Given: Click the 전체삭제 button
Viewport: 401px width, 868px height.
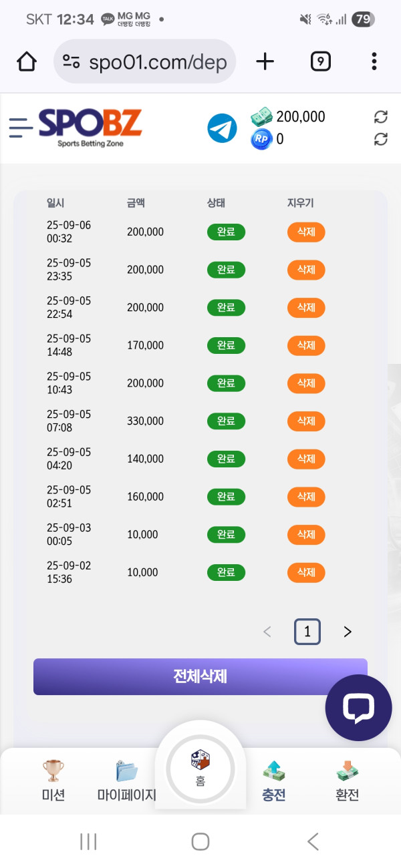Looking at the screenshot, I should tap(200, 676).
